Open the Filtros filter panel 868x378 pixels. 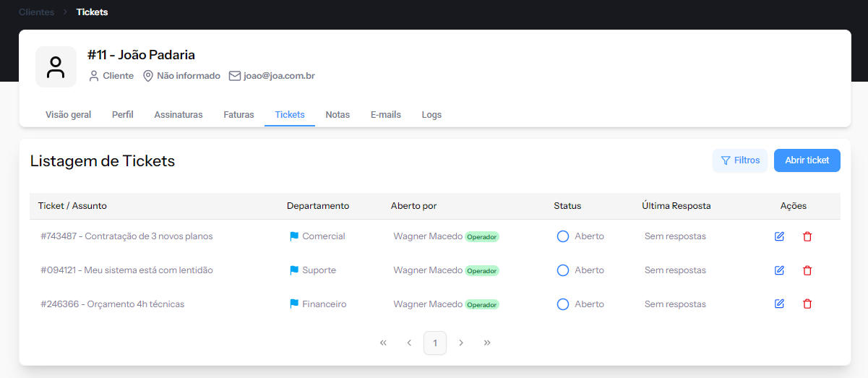pyautogui.click(x=739, y=160)
